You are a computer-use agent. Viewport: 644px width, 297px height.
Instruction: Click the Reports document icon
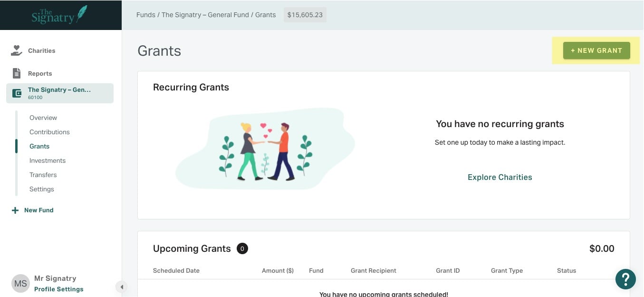point(17,73)
